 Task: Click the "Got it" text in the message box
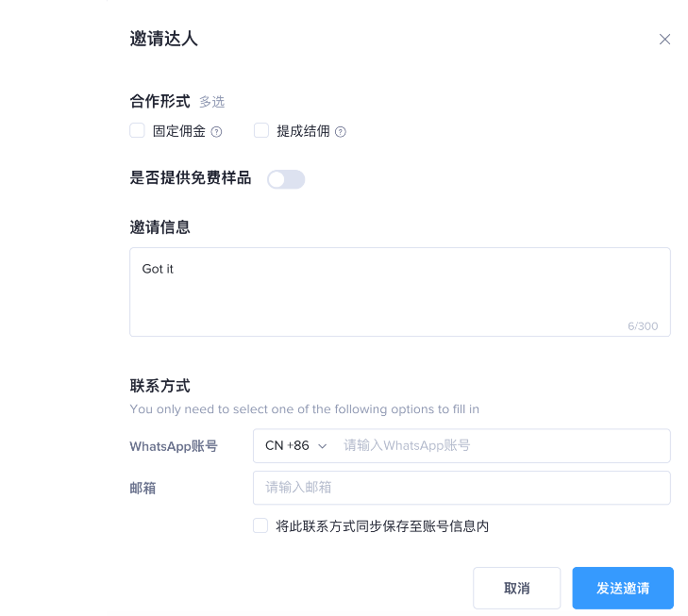click(158, 269)
